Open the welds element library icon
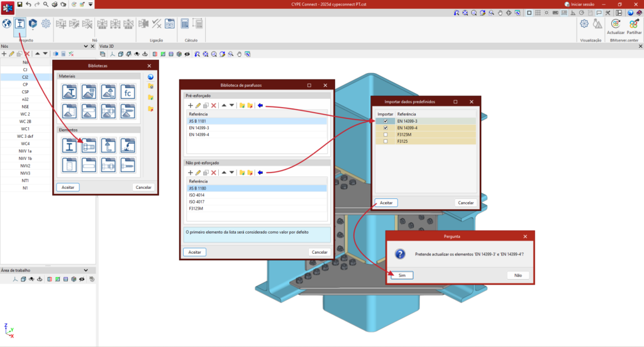644x347 pixels. tap(128, 145)
